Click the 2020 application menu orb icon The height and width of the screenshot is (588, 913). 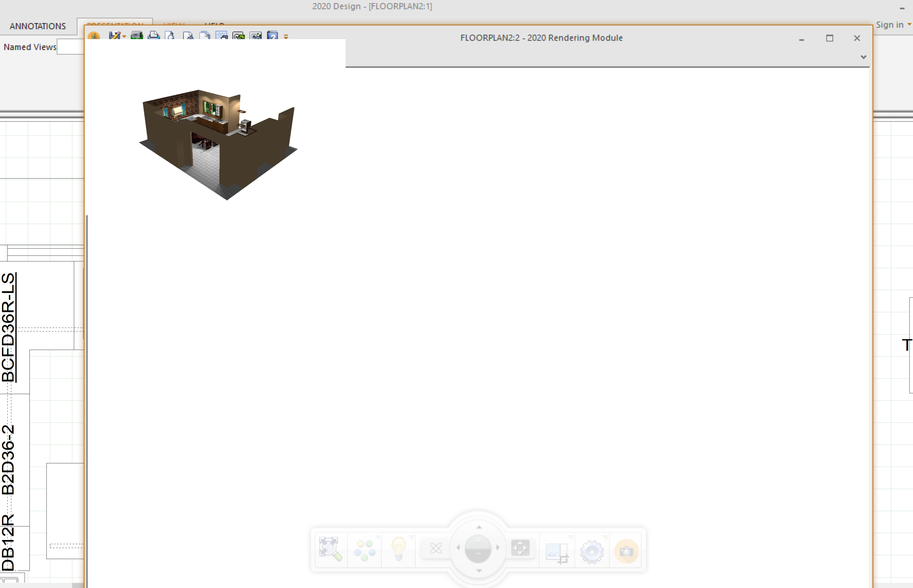(x=94, y=36)
